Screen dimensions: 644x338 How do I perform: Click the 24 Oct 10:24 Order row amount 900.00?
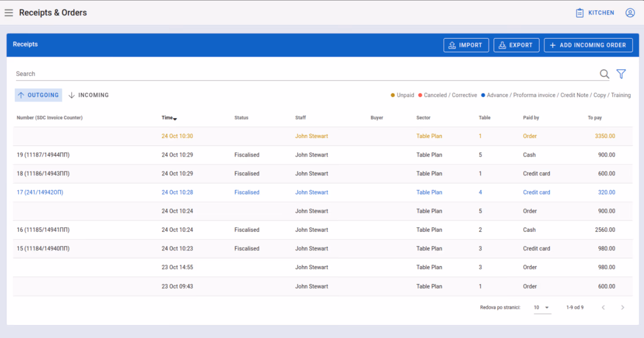point(607,211)
